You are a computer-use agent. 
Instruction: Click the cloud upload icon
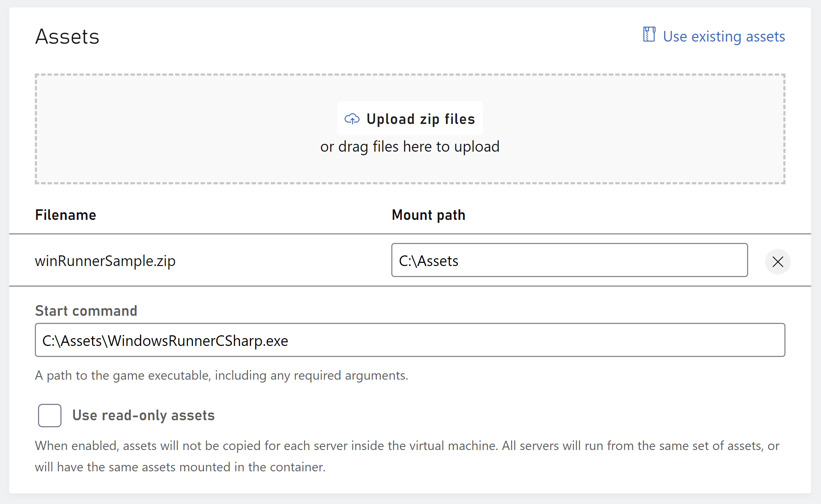pyautogui.click(x=352, y=119)
